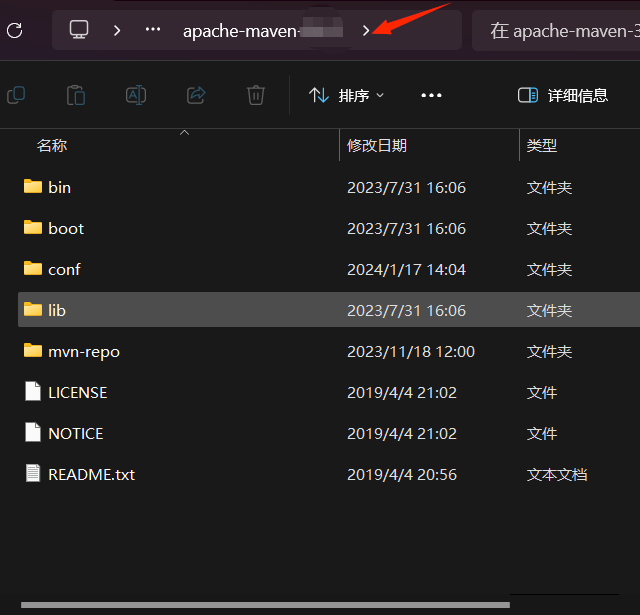Click the 文本文档 type cell
The width and height of the screenshot is (640, 615).
557,475
